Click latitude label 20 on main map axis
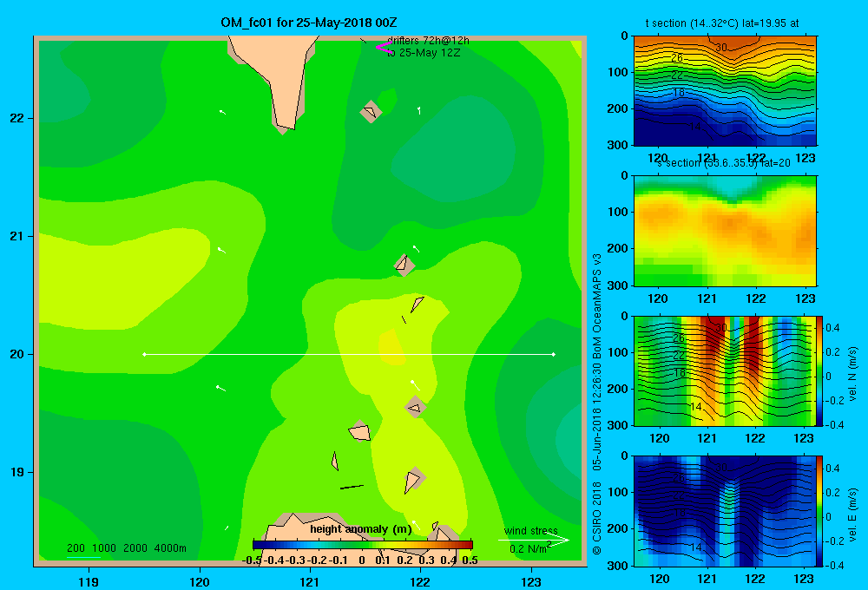868x590 pixels. click(17, 354)
